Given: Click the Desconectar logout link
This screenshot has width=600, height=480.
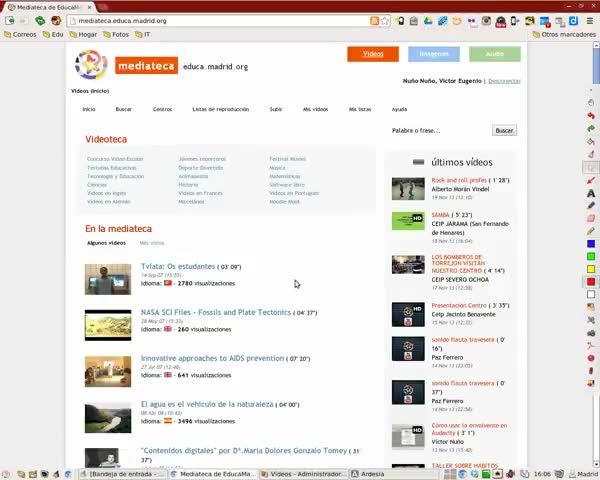Looking at the screenshot, I should click(504, 81).
